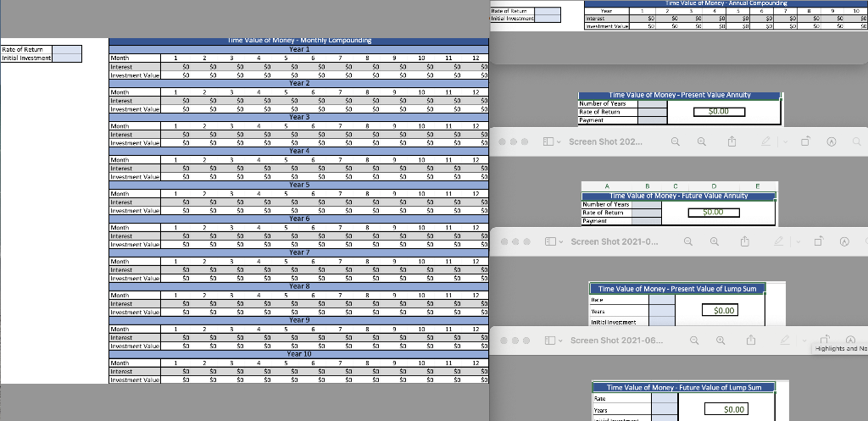The height and width of the screenshot is (421, 868).
Task: Zoom in on Future Value of Lump Sum window
Action: coord(721,341)
